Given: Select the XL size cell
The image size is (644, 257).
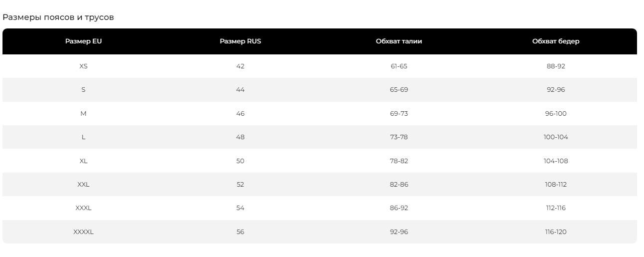Looking at the screenshot, I should point(83,161).
